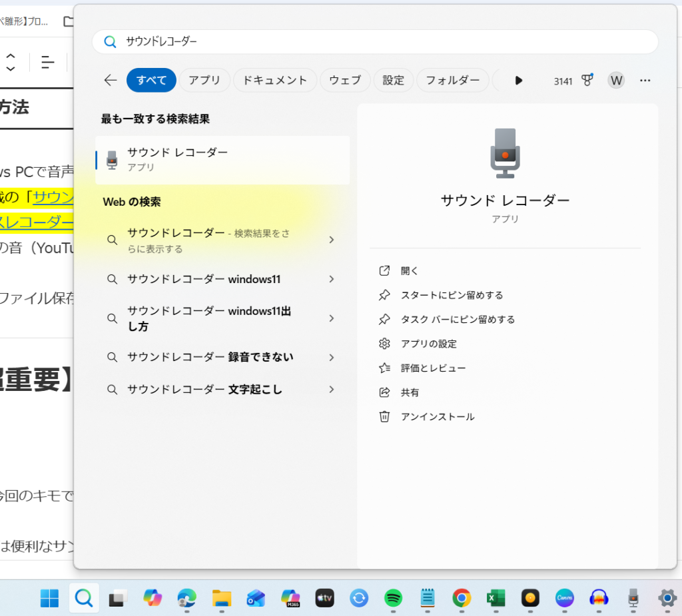Click the W account avatar
This screenshot has height=616, width=682.
point(616,80)
